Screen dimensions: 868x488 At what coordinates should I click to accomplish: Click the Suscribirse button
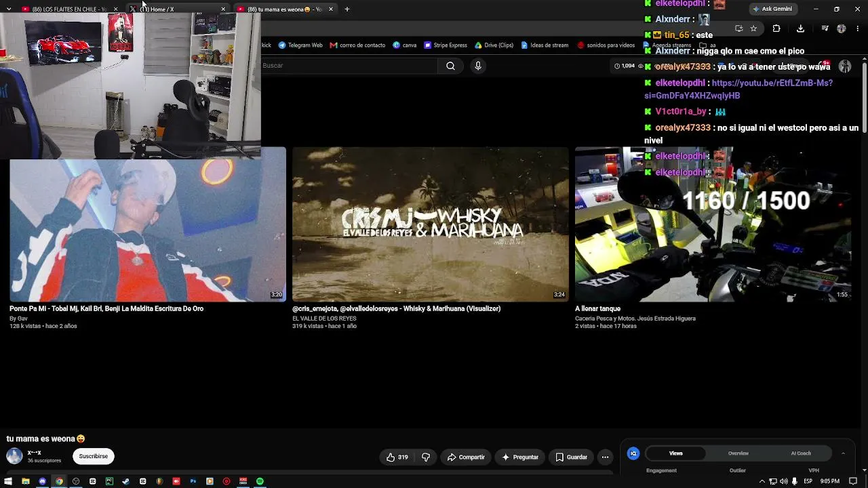94,456
